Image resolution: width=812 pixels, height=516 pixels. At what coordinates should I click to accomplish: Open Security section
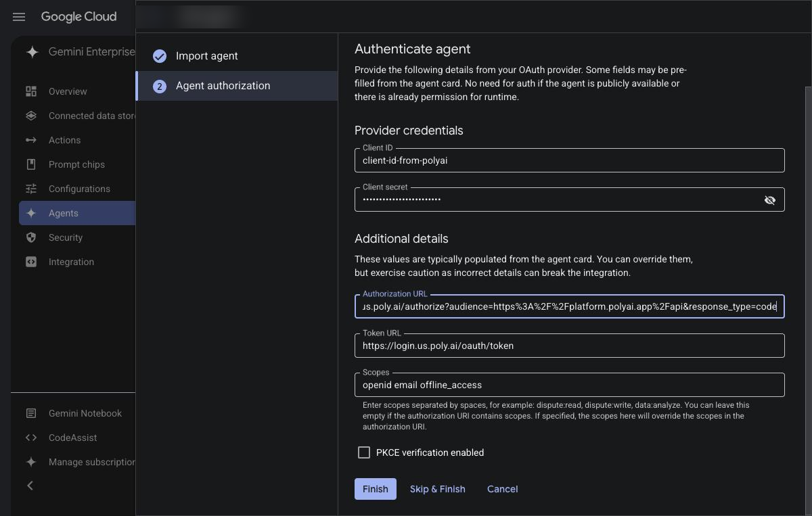(77, 237)
